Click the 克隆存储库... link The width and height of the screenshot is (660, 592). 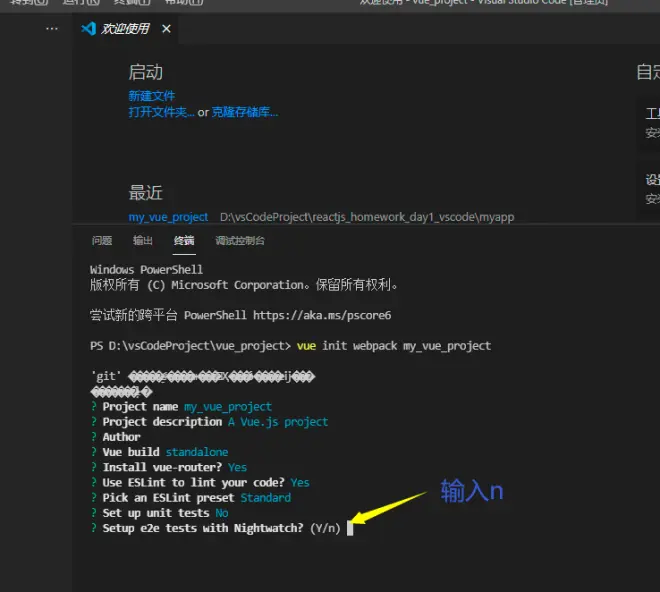point(245,112)
